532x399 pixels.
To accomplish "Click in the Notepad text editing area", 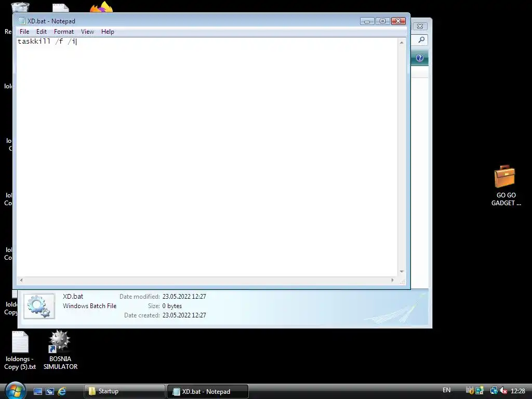I will pos(207,157).
